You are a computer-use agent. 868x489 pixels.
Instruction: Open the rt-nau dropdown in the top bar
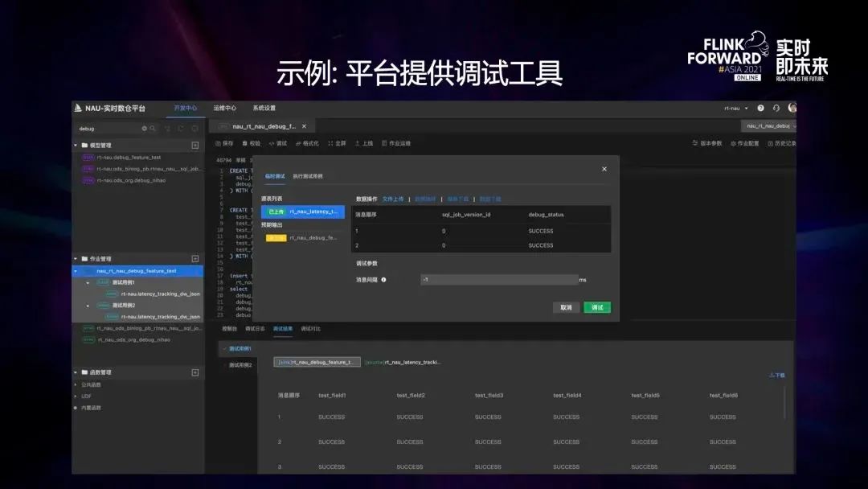tap(734, 107)
